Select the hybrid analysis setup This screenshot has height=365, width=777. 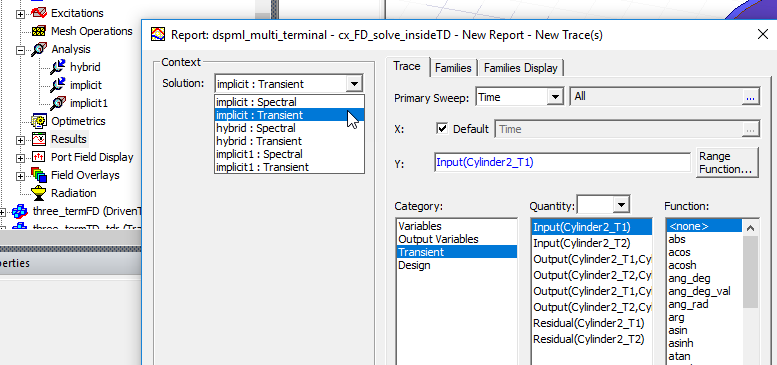pos(85,67)
